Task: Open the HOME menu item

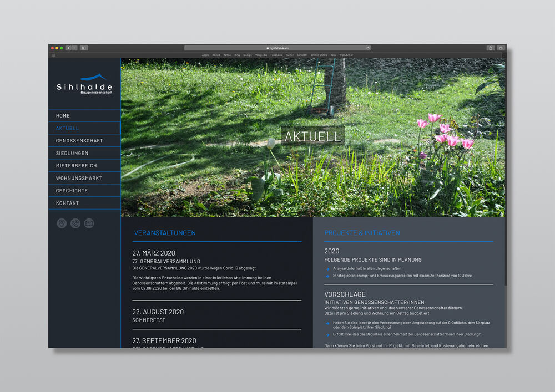Action: tap(63, 116)
